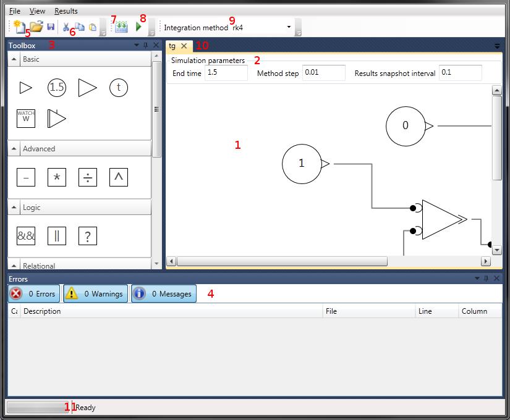This screenshot has width=510, height=420.
Task: Open document tab list dropdown
Action: 497,46
